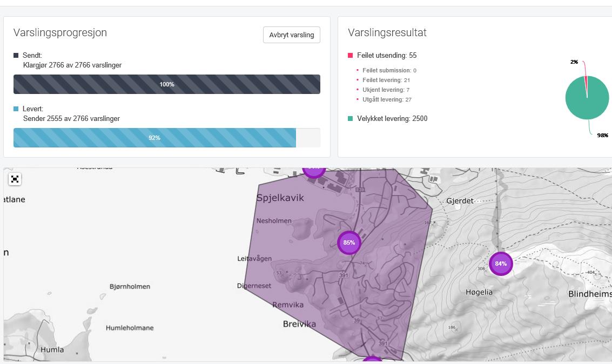Click the Sendt 100% progress bar
The height and width of the screenshot is (364, 612).
(x=167, y=84)
